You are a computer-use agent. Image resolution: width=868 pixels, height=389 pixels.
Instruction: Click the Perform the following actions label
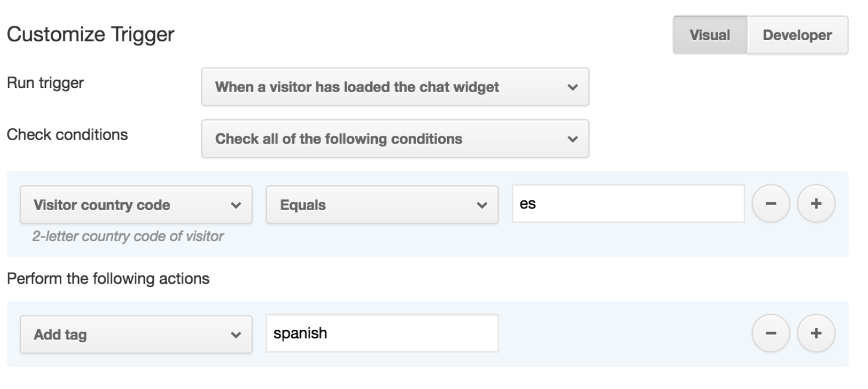click(x=108, y=279)
